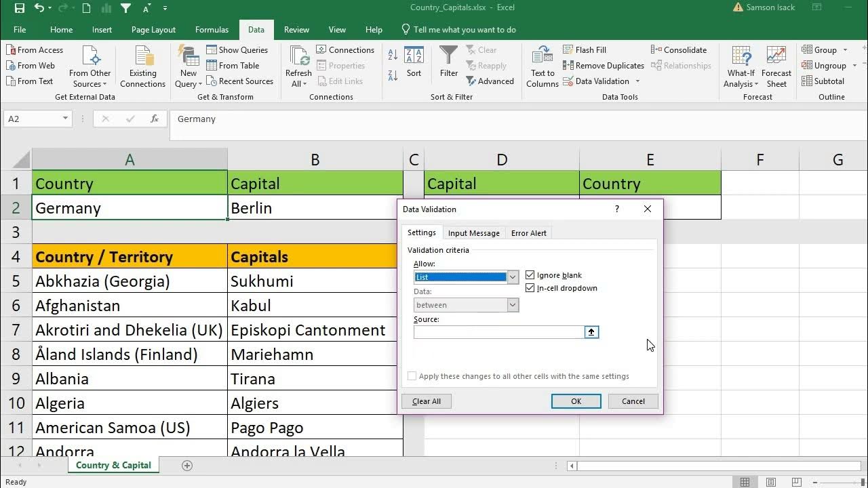Open the Allow dropdown showing List
The width and height of the screenshot is (868, 488).
(513, 277)
